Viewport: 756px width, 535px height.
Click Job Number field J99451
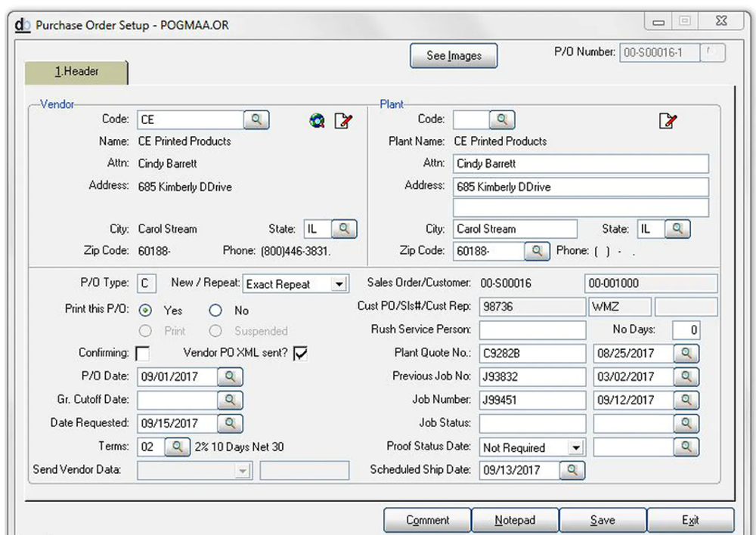point(533,400)
